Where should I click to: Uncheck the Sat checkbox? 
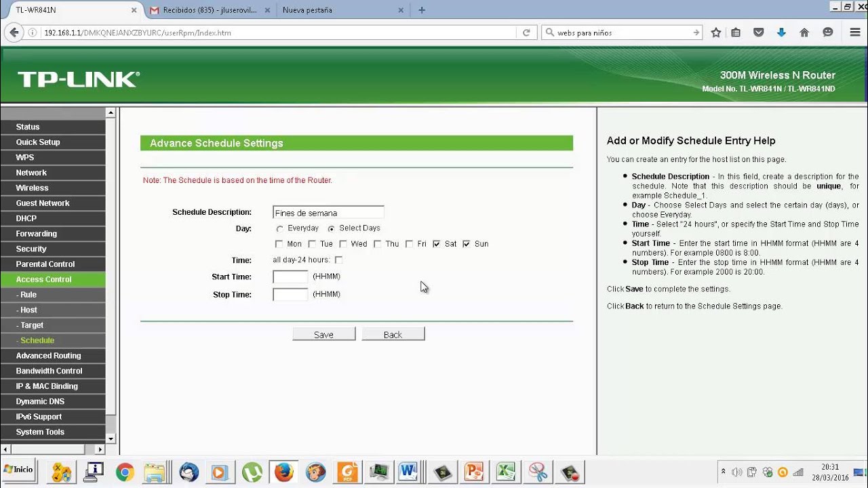coord(437,244)
